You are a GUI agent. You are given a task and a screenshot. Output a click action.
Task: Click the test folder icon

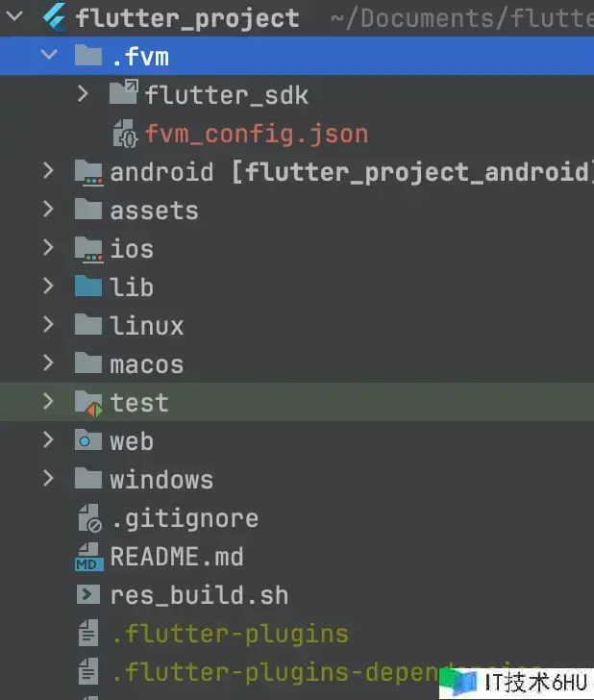[x=88, y=403]
